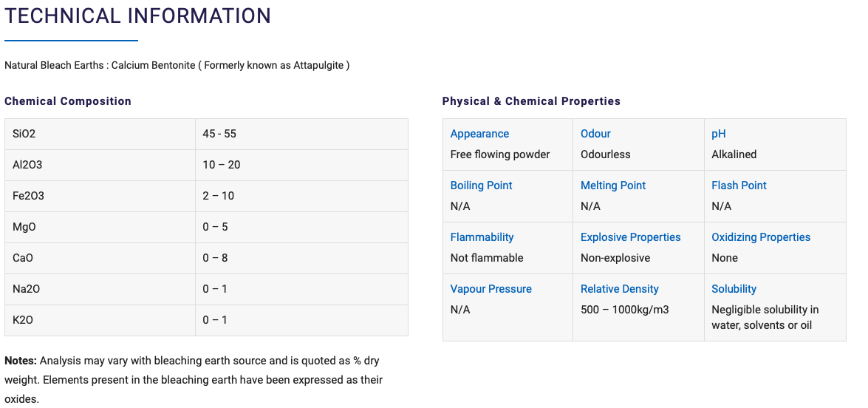Select the Flash Point label
Image resolution: width=868 pixels, height=408 pixels.
click(739, 186)
